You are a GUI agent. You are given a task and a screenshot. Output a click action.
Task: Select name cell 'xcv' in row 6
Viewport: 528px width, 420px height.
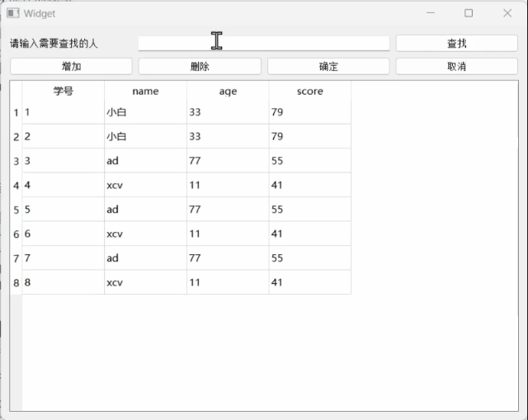pos(145,234)
